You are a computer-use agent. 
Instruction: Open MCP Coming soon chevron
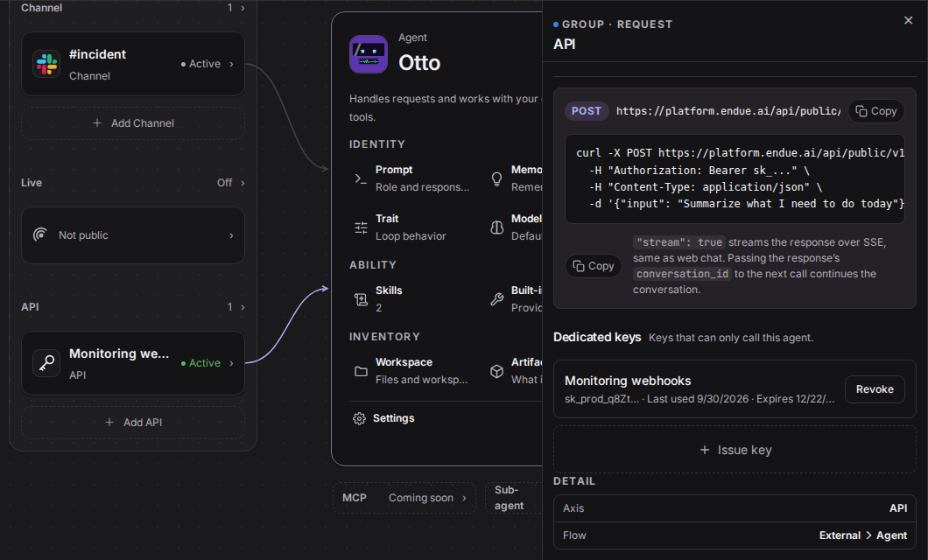(x=464, y=498)
